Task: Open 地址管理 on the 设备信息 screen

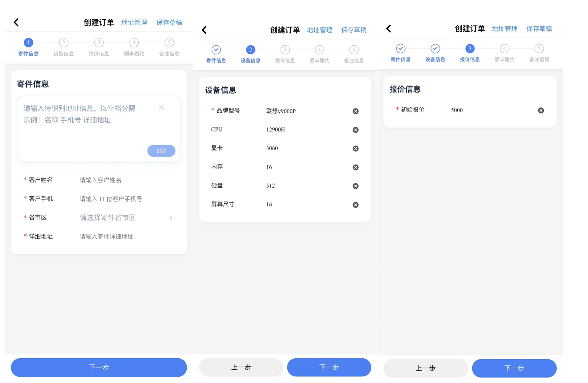Action: [319, 30]
